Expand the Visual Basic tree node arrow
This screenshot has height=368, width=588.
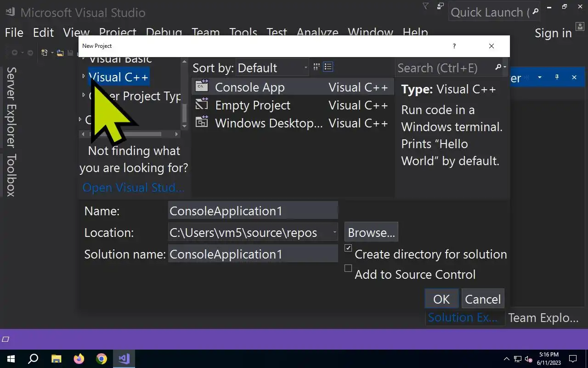84,59
